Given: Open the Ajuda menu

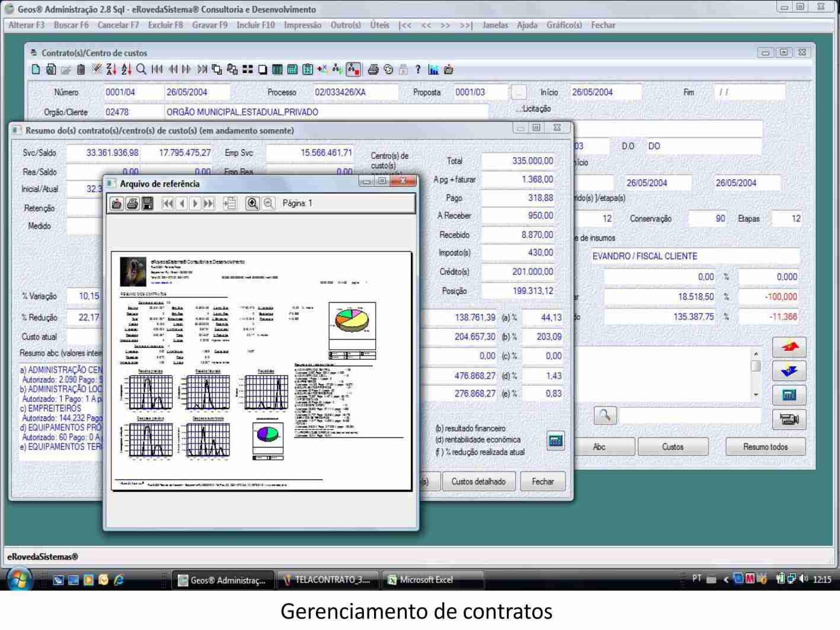Looking at the screenshot, I should (x=527, y=25).
